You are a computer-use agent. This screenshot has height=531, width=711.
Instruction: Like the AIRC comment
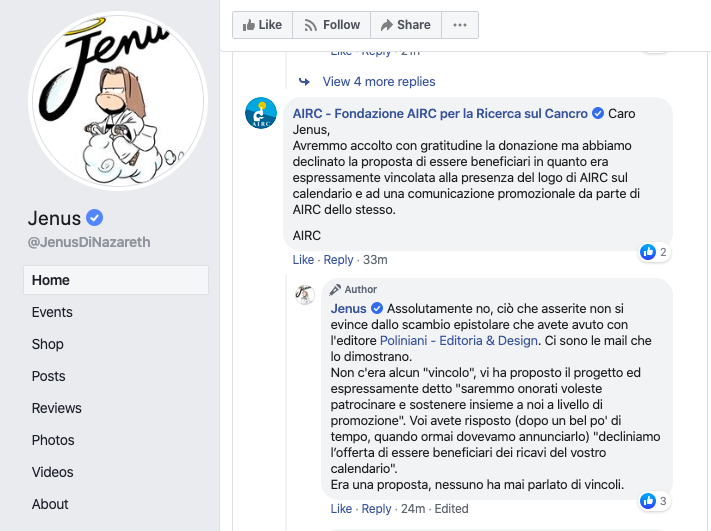(x=303, y=260)
